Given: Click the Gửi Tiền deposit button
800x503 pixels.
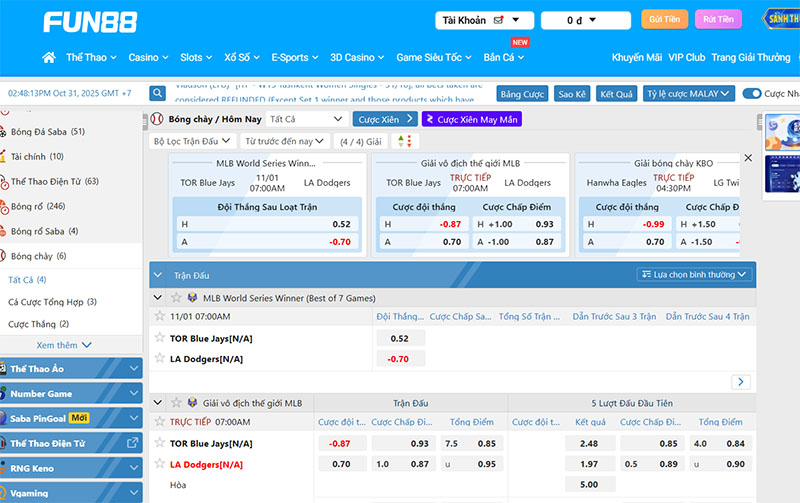Looking at the screenshot, I should [663, 20].
